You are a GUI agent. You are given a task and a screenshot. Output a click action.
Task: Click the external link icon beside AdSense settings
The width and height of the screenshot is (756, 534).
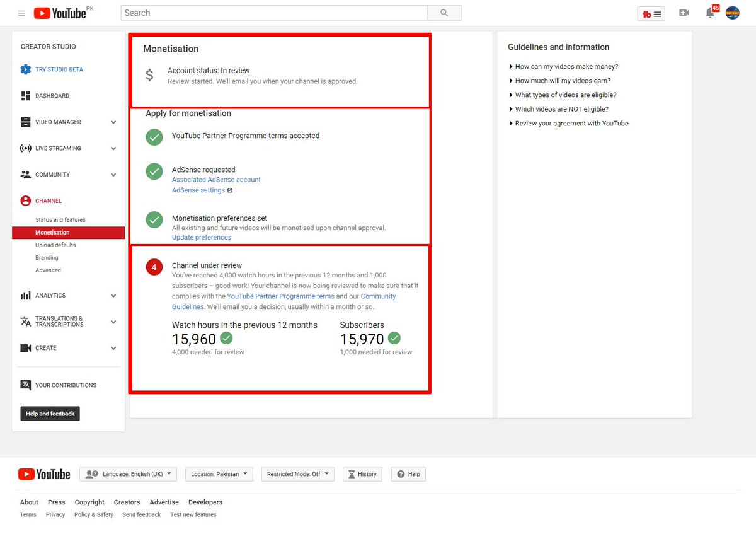tap(229, 190)
